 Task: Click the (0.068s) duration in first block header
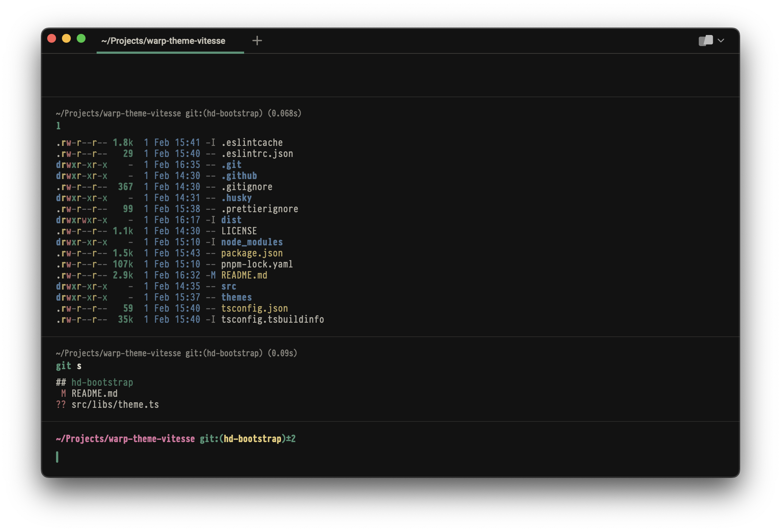285,113
